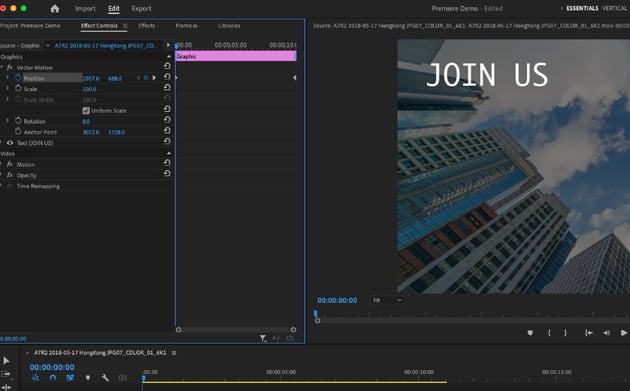This screenshot has width=630, height=391.
Task: Reset the Rotation parameter
Action: [167, 119]
